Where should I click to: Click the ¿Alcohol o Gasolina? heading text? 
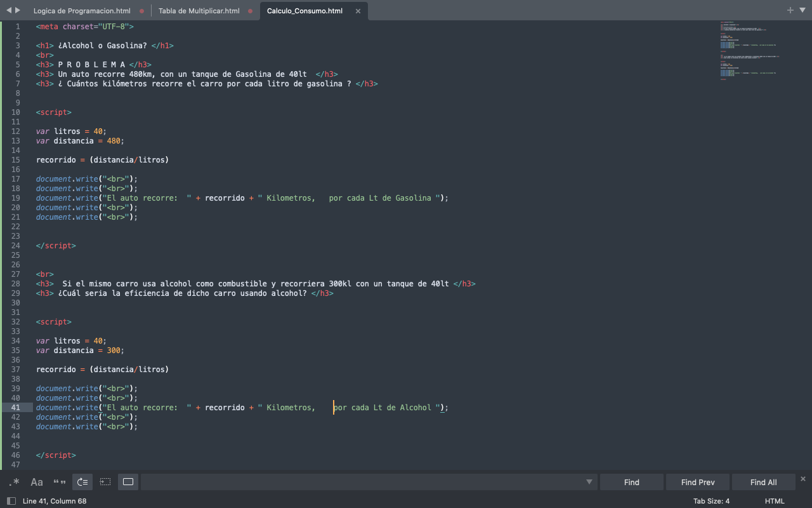103,46
